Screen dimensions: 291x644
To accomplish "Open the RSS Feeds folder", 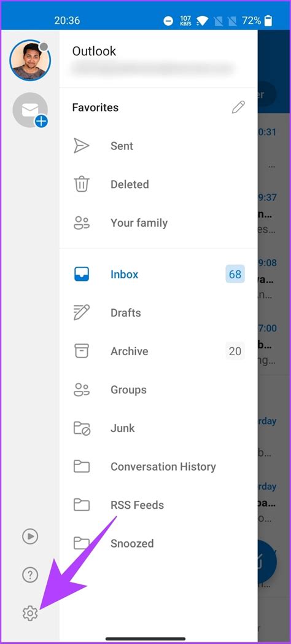I will (158, 505).
